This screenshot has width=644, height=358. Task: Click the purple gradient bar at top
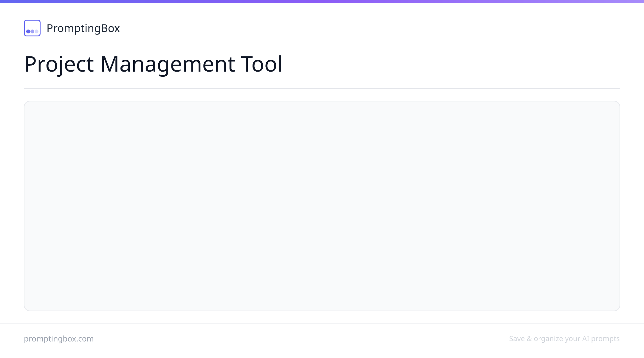tap(322, 1)
